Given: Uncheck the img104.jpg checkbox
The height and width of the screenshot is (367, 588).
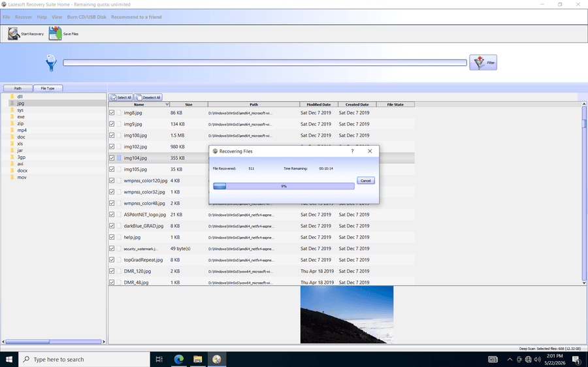Looking at the screenshot, I should [x=112, y=158].
